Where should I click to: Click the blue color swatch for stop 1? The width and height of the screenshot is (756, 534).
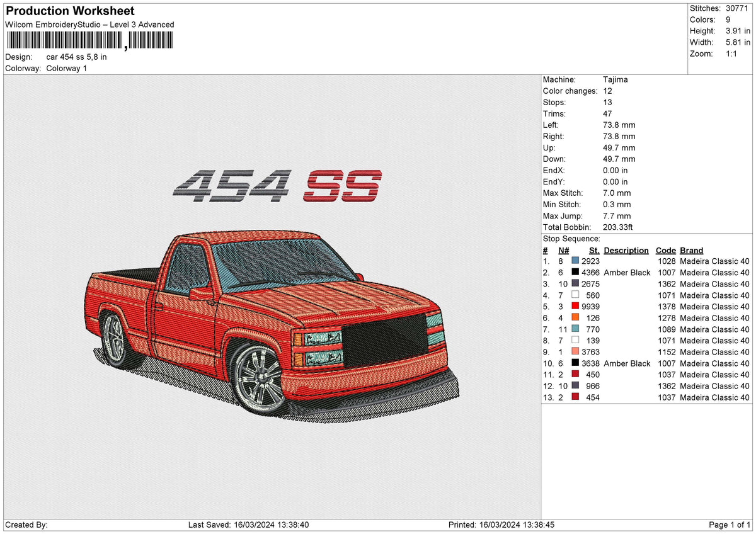575,260
